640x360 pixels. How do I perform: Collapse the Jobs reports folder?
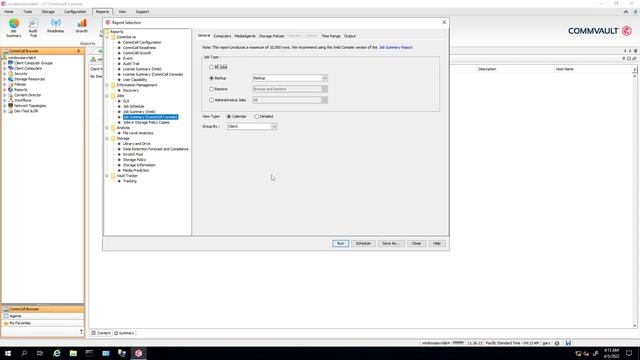click(107, 96)
